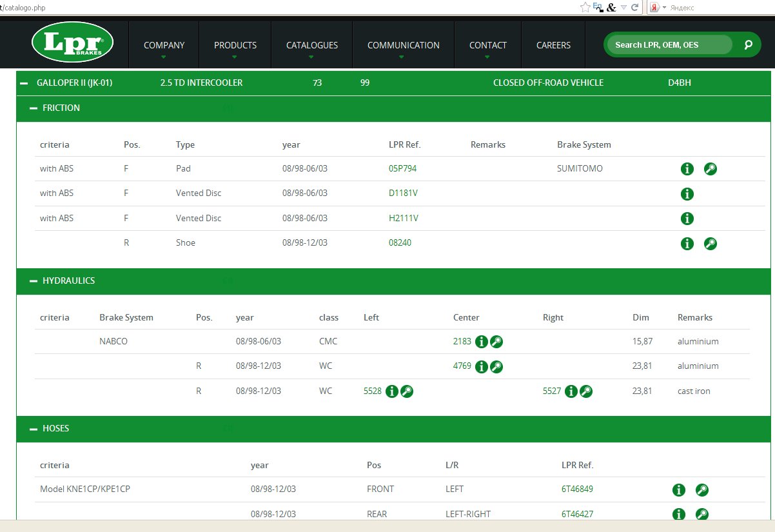This screenshot has width=775, height=532.
Task: Click the LPR Brakes logo
Action: [73, 43]
